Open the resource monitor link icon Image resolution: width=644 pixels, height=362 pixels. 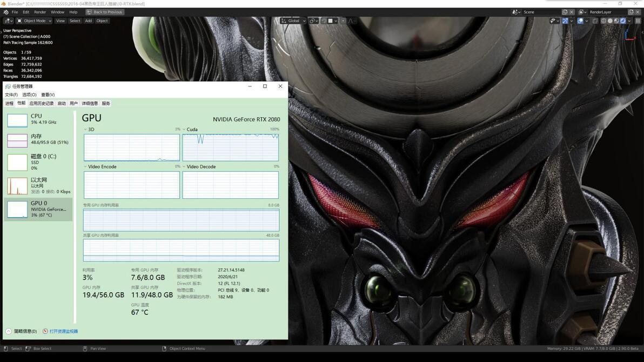click(x=45, y=331)
